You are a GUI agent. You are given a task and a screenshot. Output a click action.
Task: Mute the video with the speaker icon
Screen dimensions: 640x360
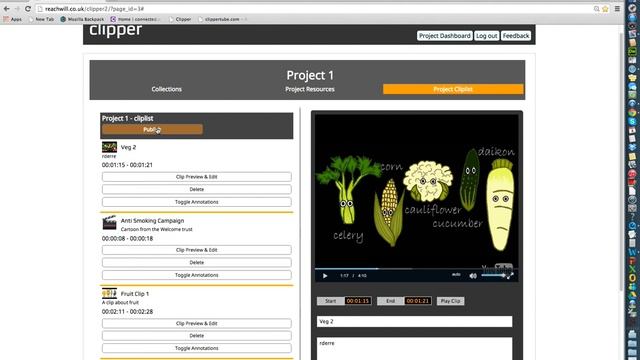473,276
